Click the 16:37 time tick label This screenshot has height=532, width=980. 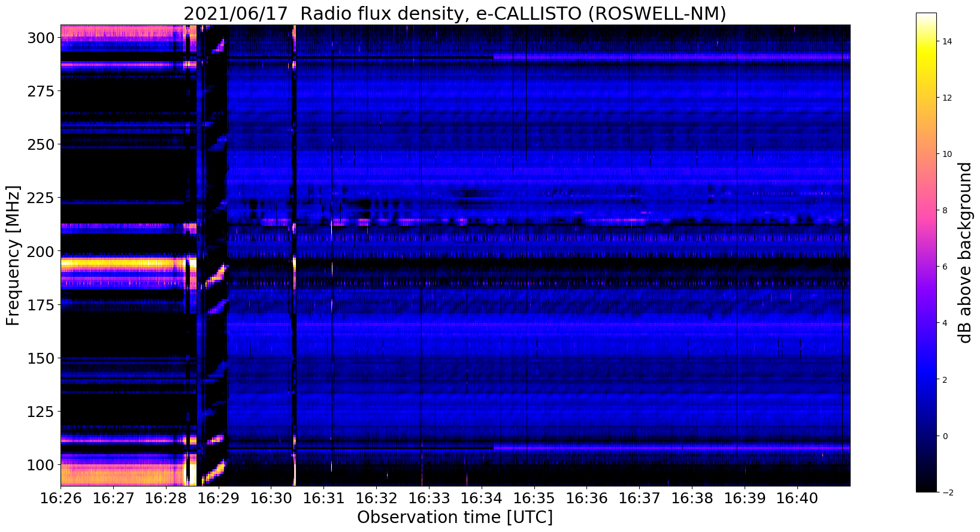point(639,498)
